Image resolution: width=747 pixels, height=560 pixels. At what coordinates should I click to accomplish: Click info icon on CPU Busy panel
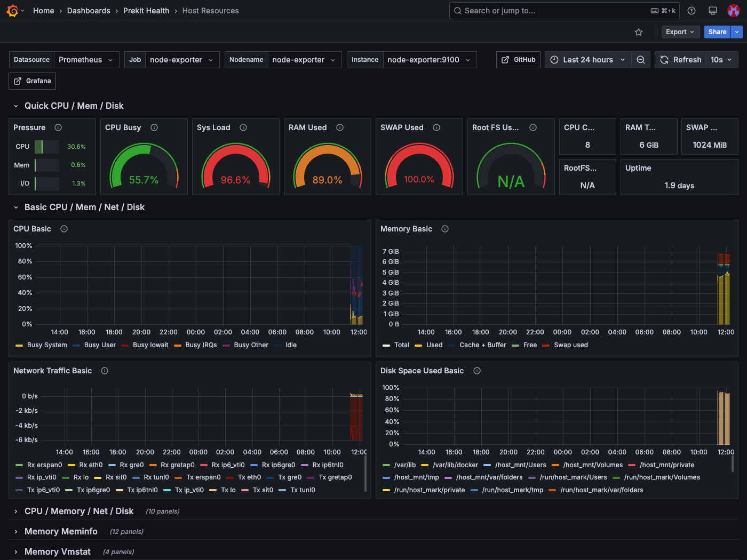click(x=154, y=127)
